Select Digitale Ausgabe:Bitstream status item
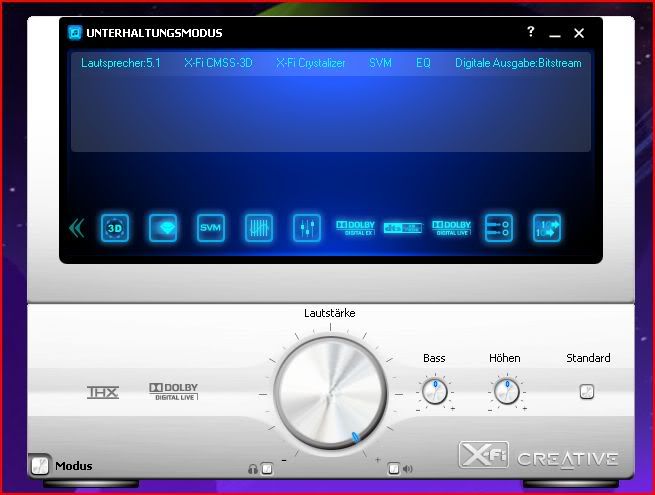This screenshot has width=655, height=495. (x=518, y=63)
